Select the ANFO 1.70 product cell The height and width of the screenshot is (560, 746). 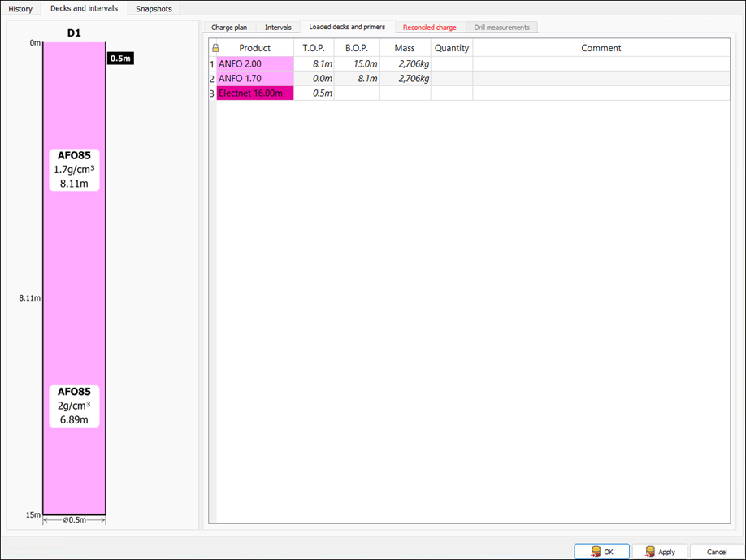point(255,79)
